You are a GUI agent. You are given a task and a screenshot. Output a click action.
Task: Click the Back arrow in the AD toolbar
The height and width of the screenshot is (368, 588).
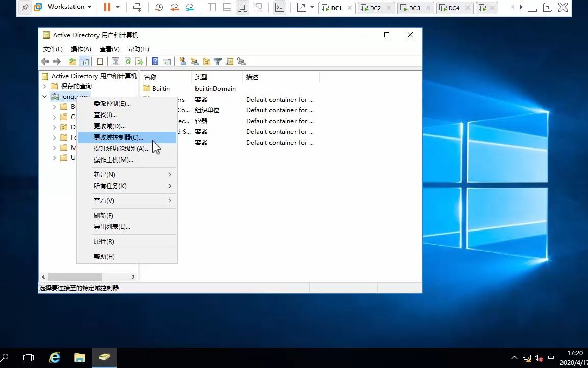(45, 61)
